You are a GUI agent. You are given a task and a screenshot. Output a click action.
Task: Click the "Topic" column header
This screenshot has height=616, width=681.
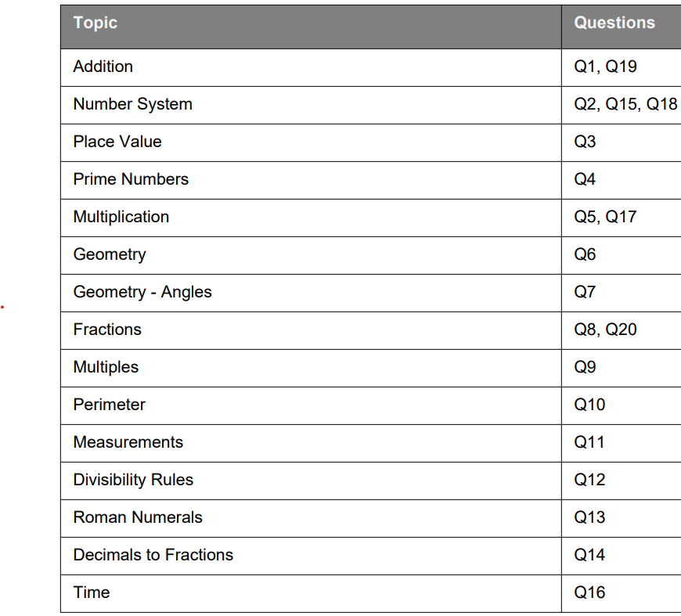tap(95, 23)
